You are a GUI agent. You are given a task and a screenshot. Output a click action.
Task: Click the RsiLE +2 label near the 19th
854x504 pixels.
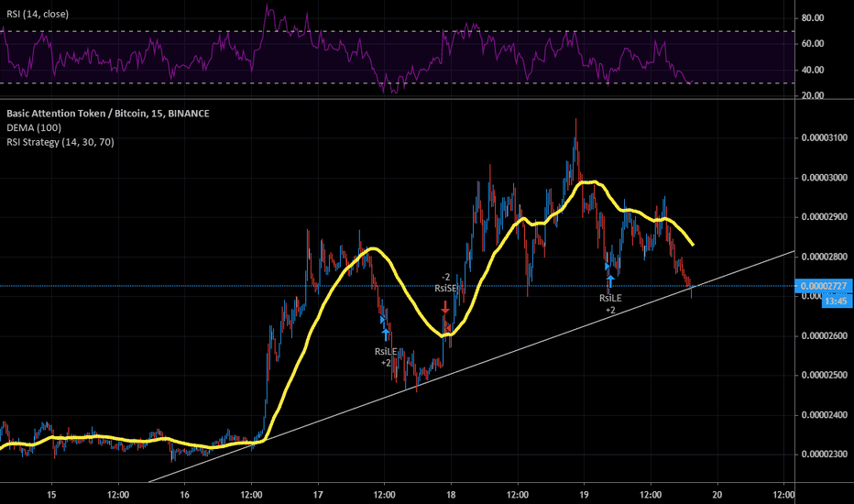pos(610,304)
